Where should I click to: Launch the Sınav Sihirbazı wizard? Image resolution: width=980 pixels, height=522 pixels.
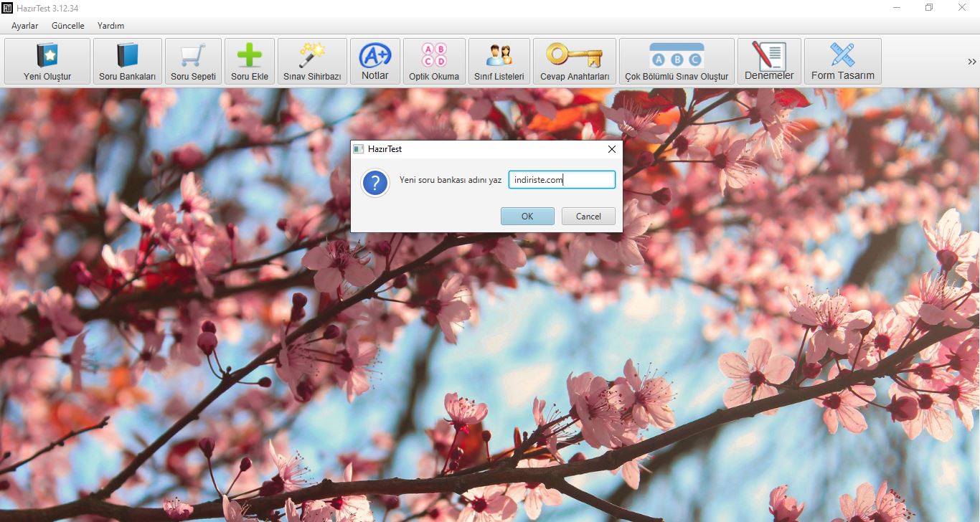tap(312, 62)
